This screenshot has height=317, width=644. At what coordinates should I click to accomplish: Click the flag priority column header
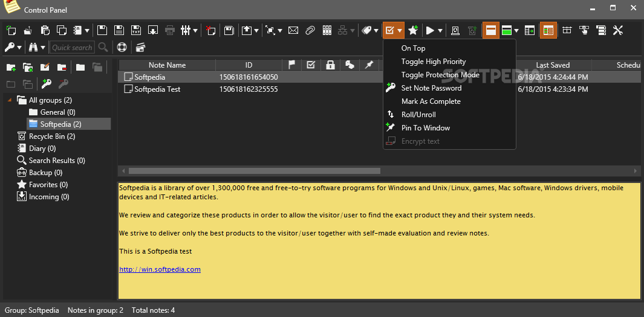click(291, 65)
